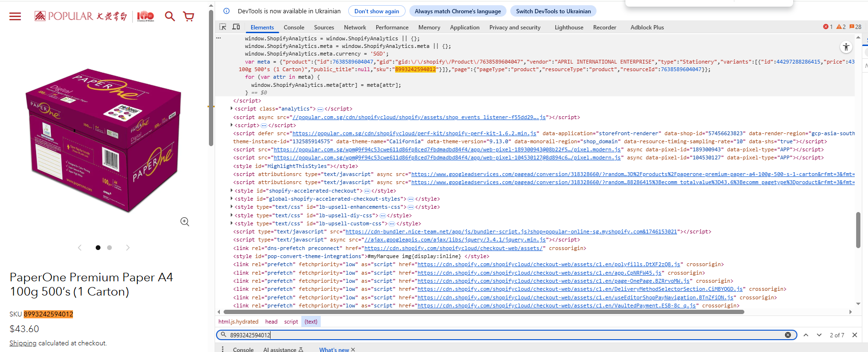
Task: Select second image carousel dot
Action: (109, 248)
